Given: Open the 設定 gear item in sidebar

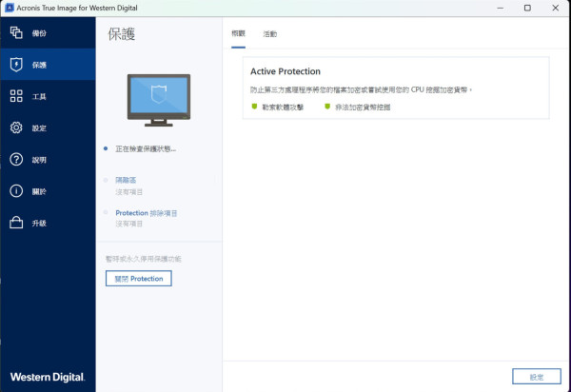Looking at the screenshot, I should [48, 127].
